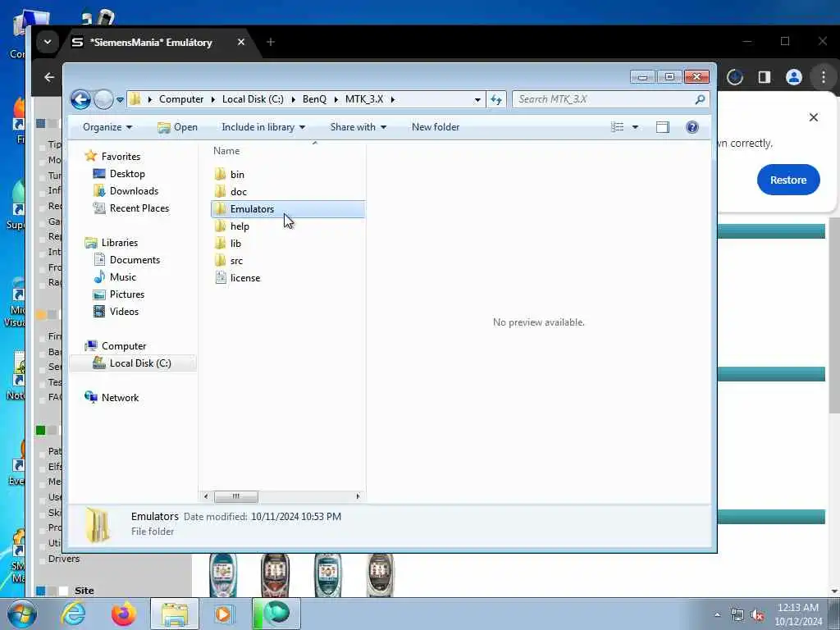Click the Explorer Forward arrow button
The image size is (840, 630).
pos(103,99)
